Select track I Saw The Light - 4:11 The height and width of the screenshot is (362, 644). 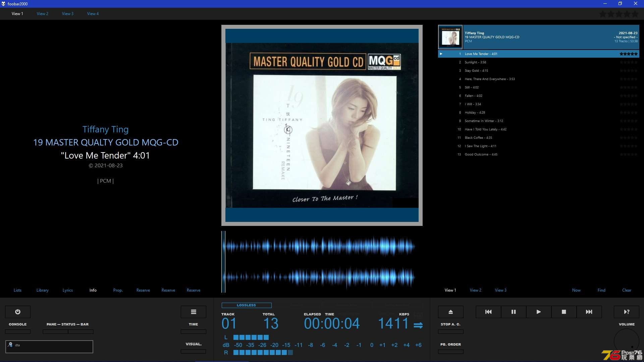tap(539, 146)
